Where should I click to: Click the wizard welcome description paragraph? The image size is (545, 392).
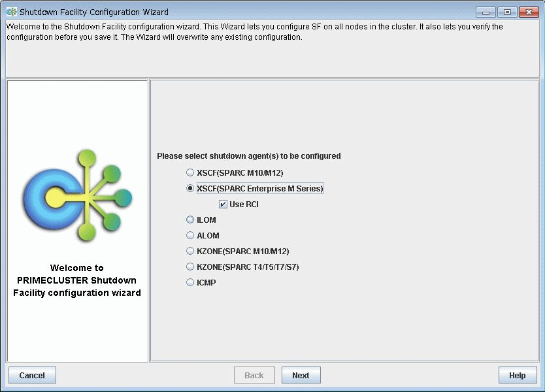pos(255,32)
